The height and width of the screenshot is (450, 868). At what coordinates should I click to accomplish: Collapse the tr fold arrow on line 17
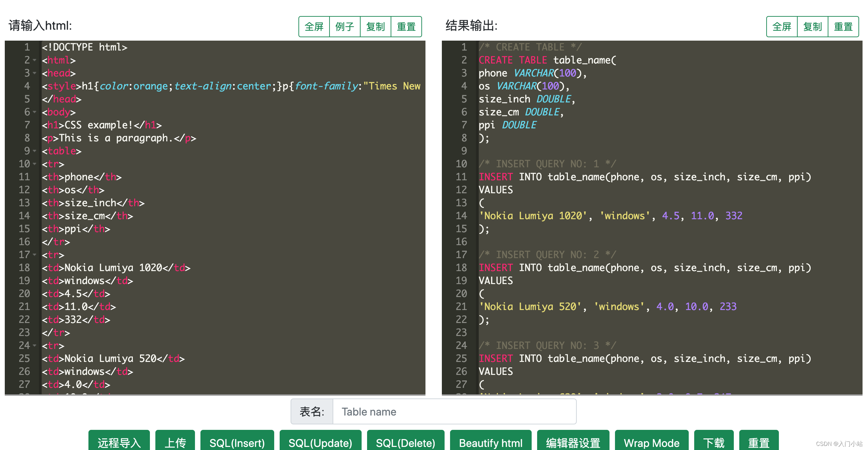(x=34, y=255)
